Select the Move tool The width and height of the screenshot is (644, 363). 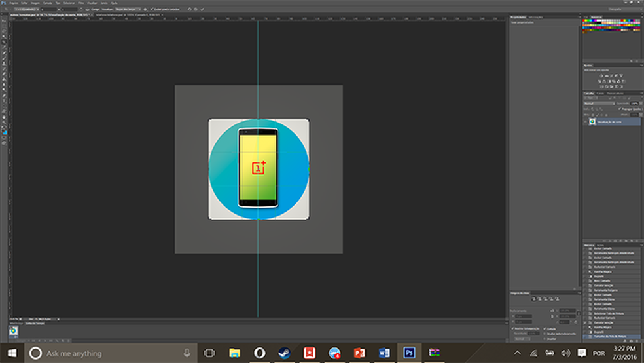click(x=4, y=22)
